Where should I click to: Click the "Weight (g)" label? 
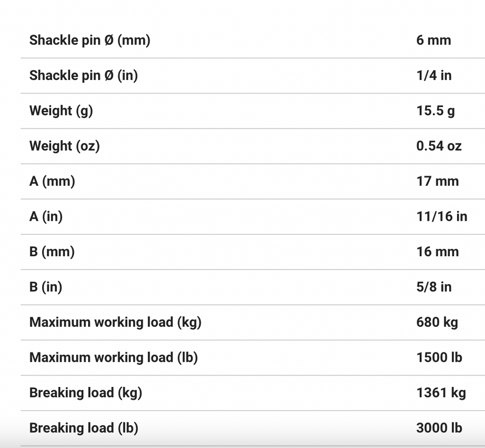click(x=61, y=111)
